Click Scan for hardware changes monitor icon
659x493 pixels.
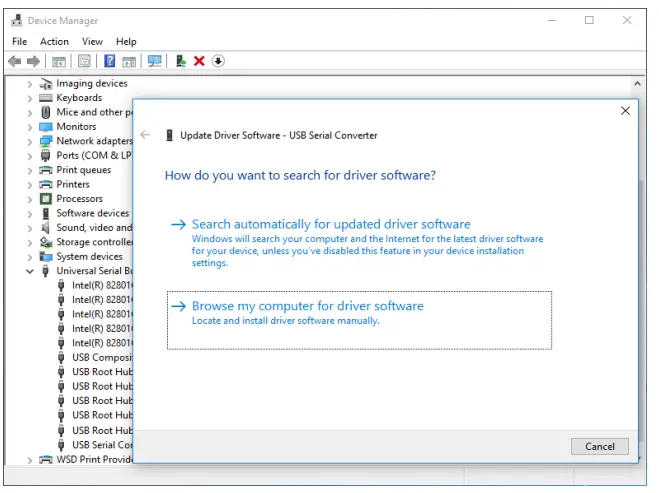[155, 61]
